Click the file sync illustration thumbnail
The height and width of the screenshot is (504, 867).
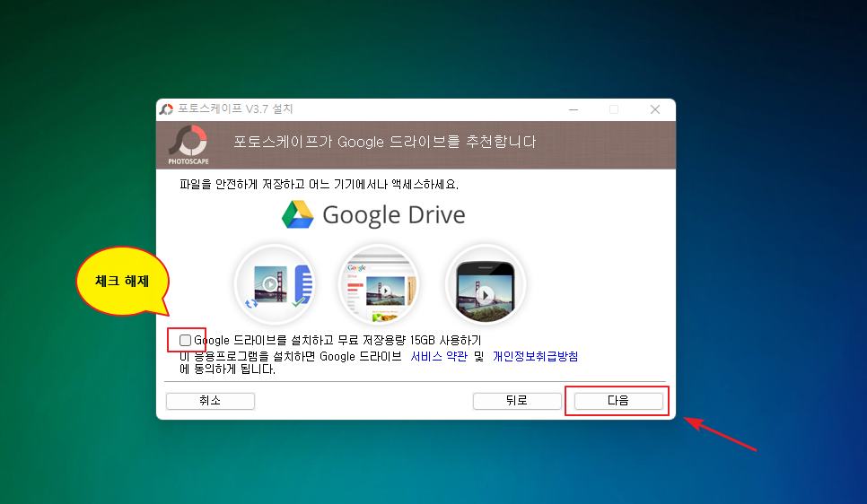click(x=275, y=284)
